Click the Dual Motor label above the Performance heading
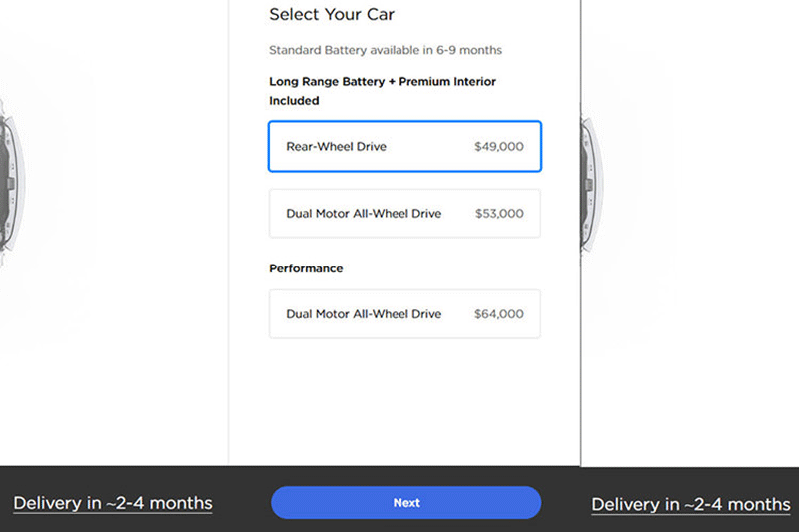Viewport: 799px width, 532px height. [364, 214]
